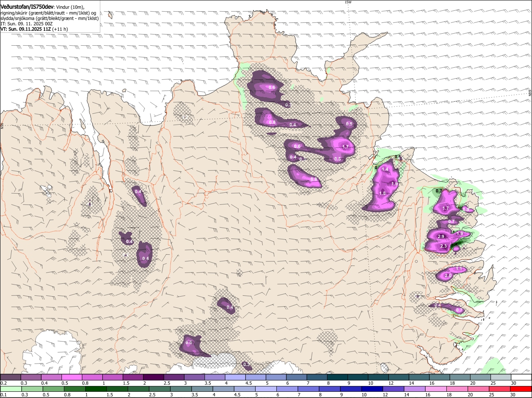Select the 'VT: Sun. 09.11.2025 11Z (+11 h)' line

point(34,29)
